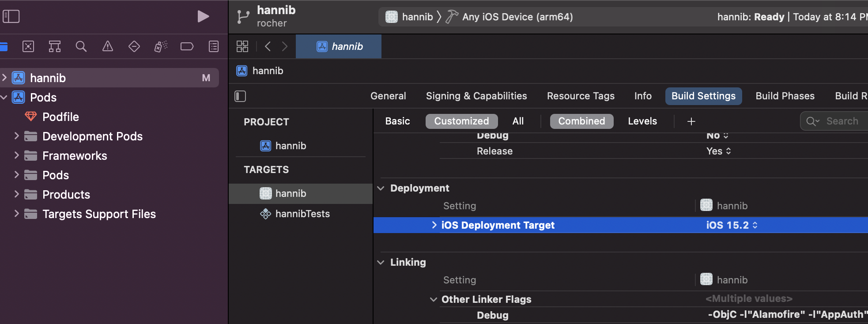Change the Debug value No popup

tap(717, 136)
